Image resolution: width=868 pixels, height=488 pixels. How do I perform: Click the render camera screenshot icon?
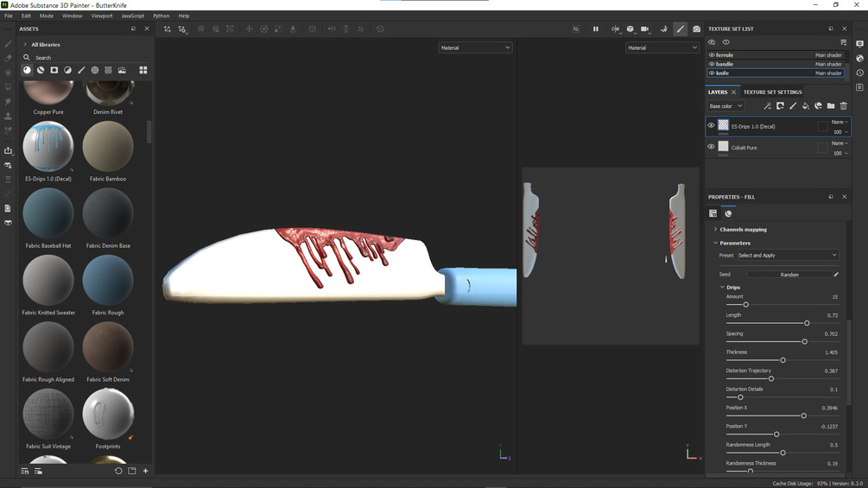[696, 29]
